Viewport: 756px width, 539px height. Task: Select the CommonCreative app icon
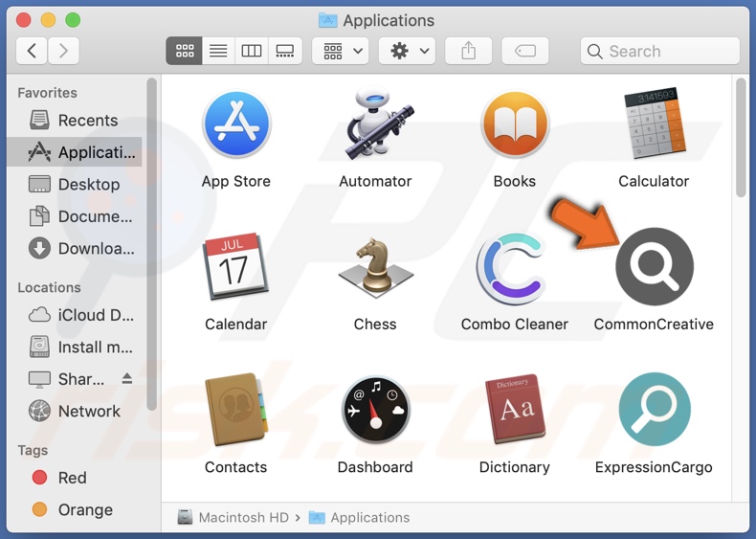pyautogui.click(x=655, y=266)
